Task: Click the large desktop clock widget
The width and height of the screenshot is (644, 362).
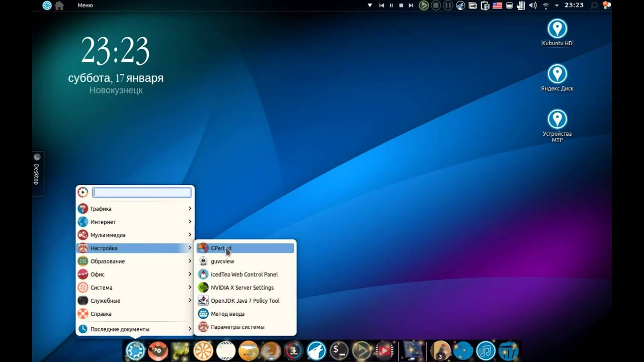Action: [115, 50]
